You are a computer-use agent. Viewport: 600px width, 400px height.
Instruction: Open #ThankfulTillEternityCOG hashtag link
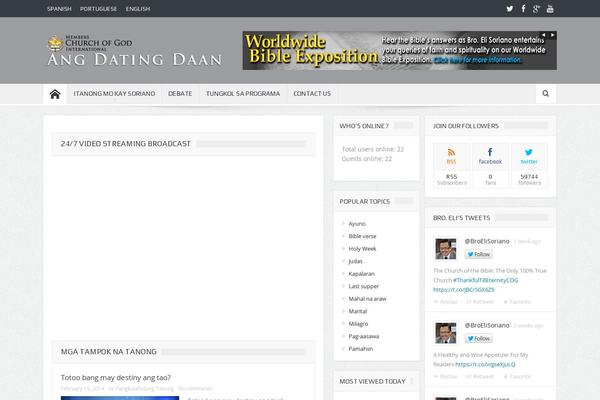[486, 280]
